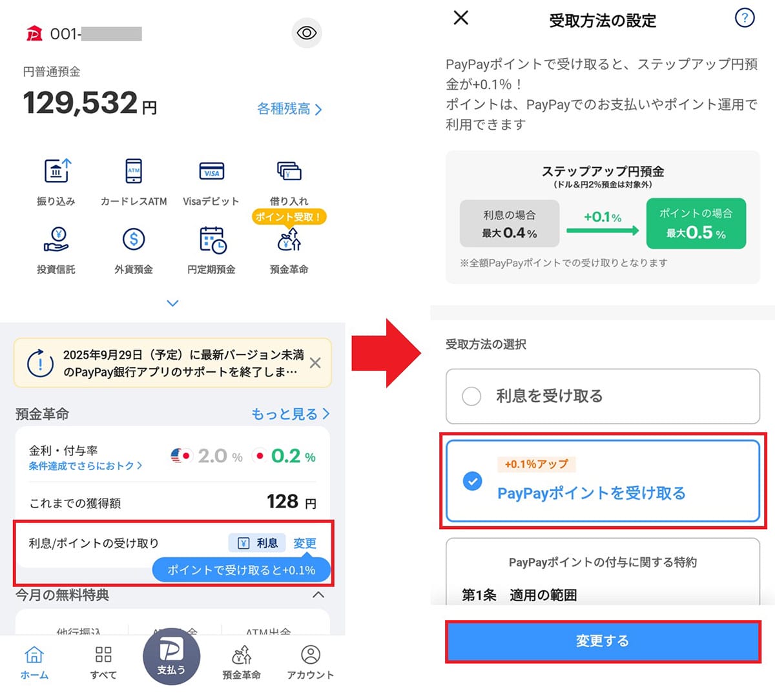The image size is (775, 700).
Task: Switch to ホーム tab
Action: point(34,663)
